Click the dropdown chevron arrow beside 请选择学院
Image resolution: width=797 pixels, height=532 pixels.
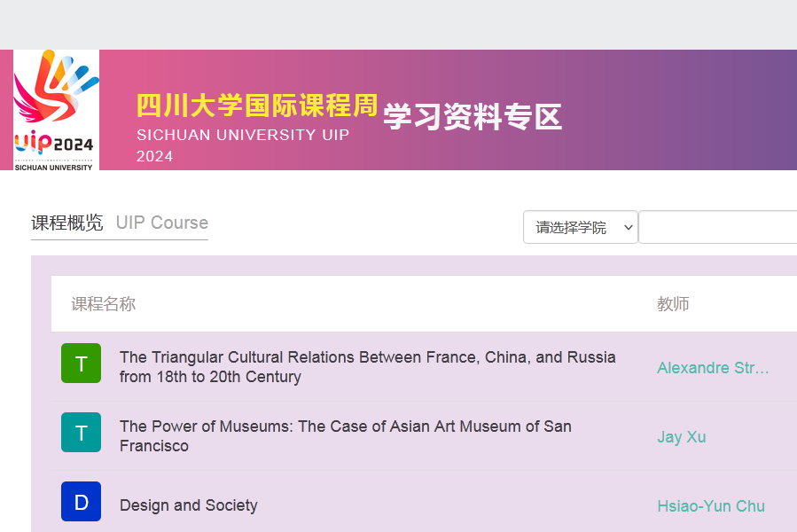tap(629, 227)
